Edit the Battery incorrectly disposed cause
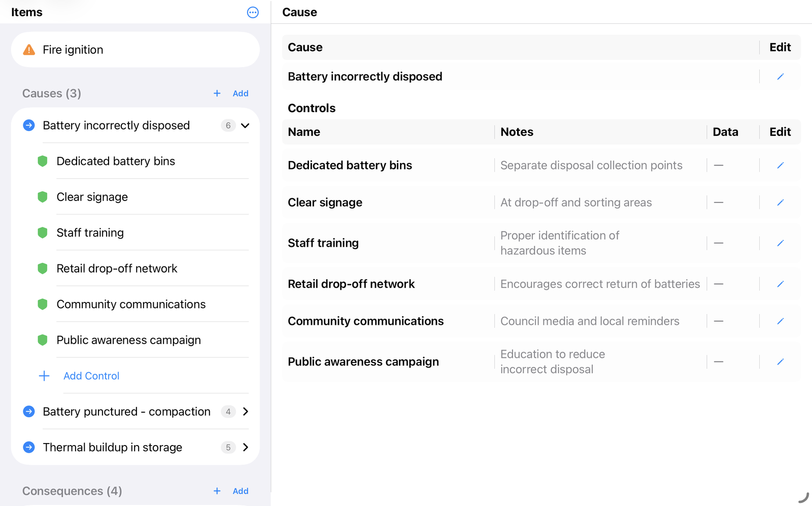The height and width of the screenshot is (506, 812). (x=780, y=77)
